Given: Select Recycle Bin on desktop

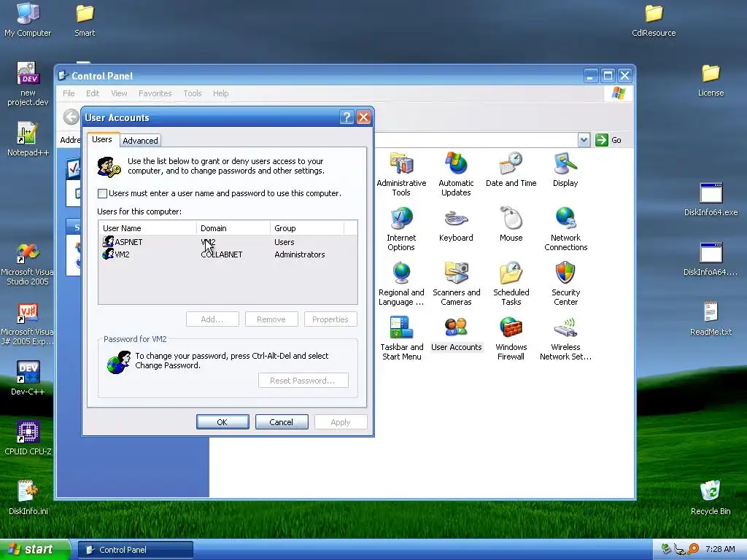Looking at the screenshot, I should point(711,497).
